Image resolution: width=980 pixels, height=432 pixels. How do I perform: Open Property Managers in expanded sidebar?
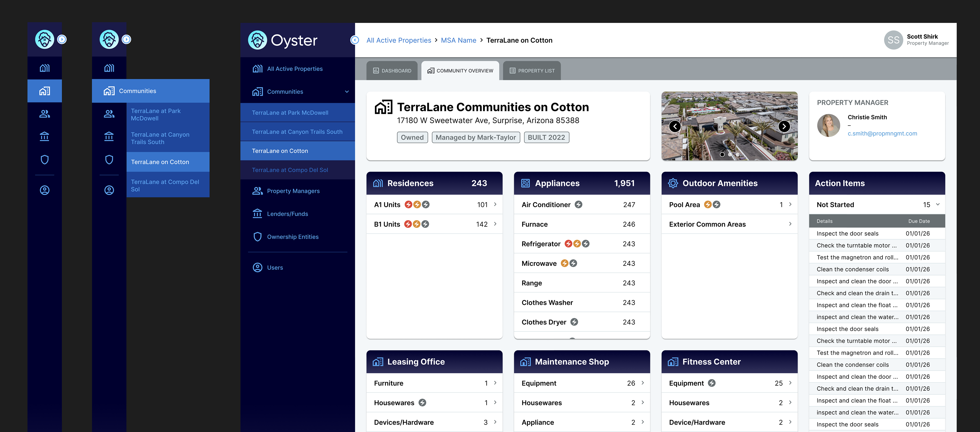coord(298,191)
